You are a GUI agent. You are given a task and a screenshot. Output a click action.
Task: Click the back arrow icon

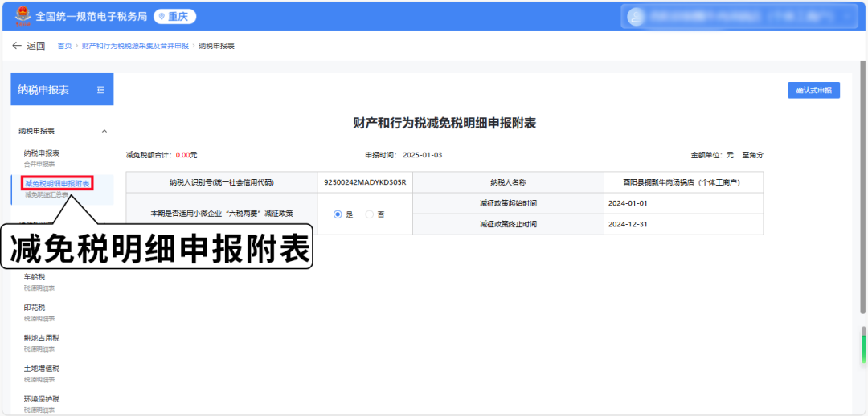coord(16,46)
